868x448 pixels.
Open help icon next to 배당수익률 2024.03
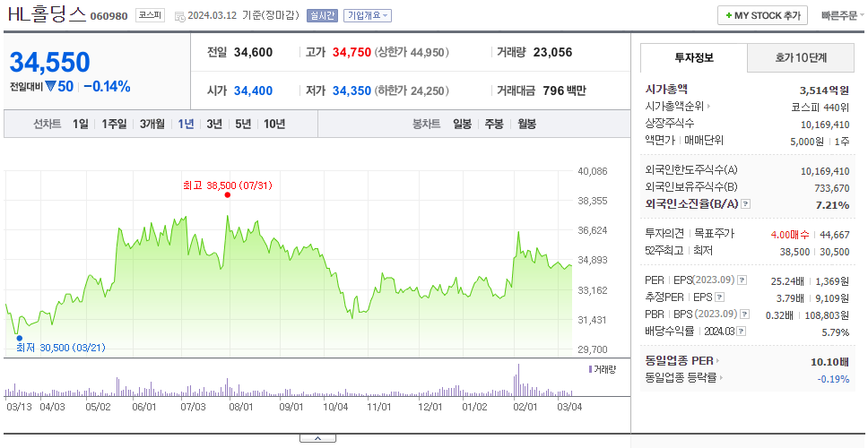(x=742, y=332)
